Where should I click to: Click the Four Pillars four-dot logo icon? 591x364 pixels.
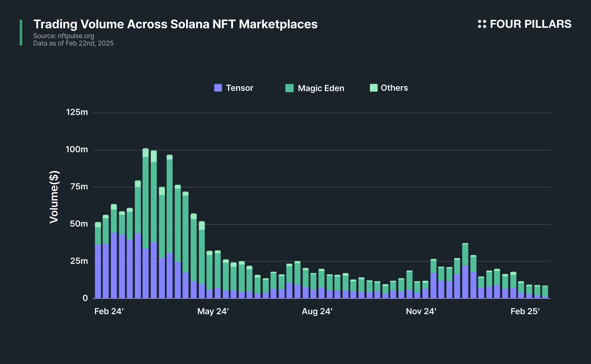[482, 24]
